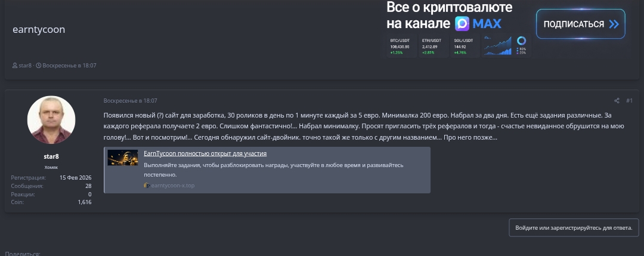Click the share icon on post #1
This screenshot has height=256, width=644.
coord(617,101)
